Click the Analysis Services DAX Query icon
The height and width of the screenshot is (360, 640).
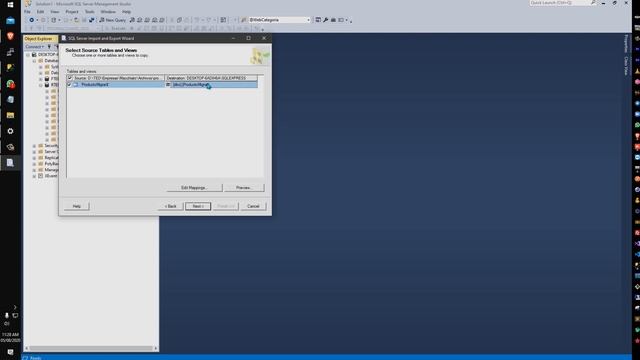[x=162, y=20]
